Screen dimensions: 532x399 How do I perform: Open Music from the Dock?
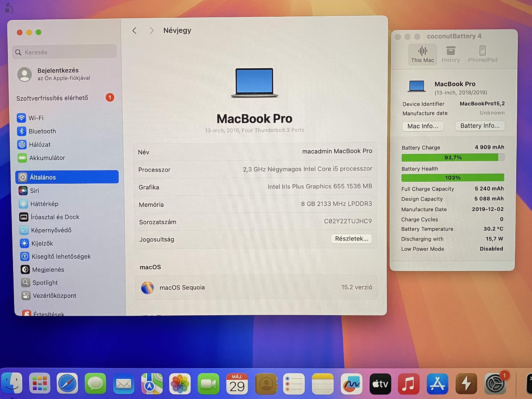pos(409,384)
